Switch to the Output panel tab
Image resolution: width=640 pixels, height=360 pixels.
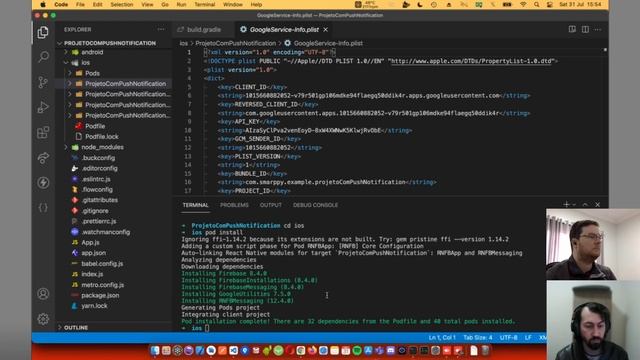pyautogui.click(x=271, y=205)
